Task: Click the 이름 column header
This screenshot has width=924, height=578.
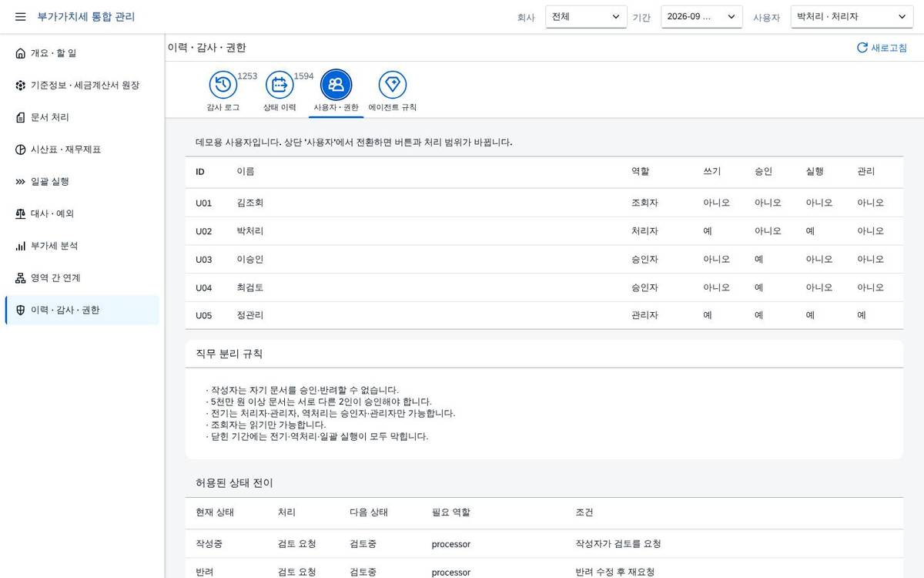Action: pos(246,172)
